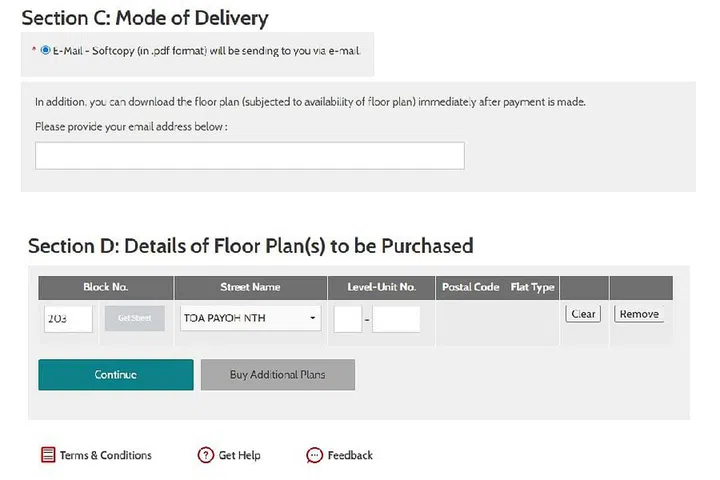
Task: Click the email address input field
Action: pyautogui.click(x=250, y=155)
